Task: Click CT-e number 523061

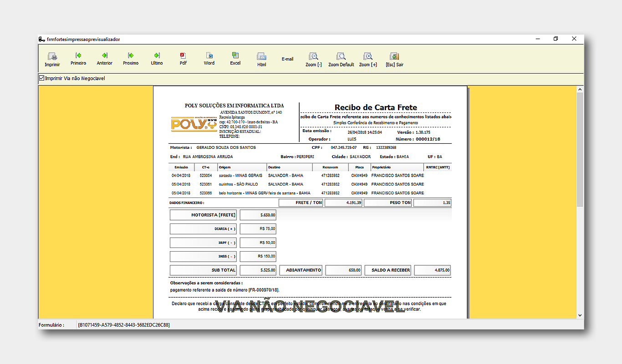Action: (205, 184)
